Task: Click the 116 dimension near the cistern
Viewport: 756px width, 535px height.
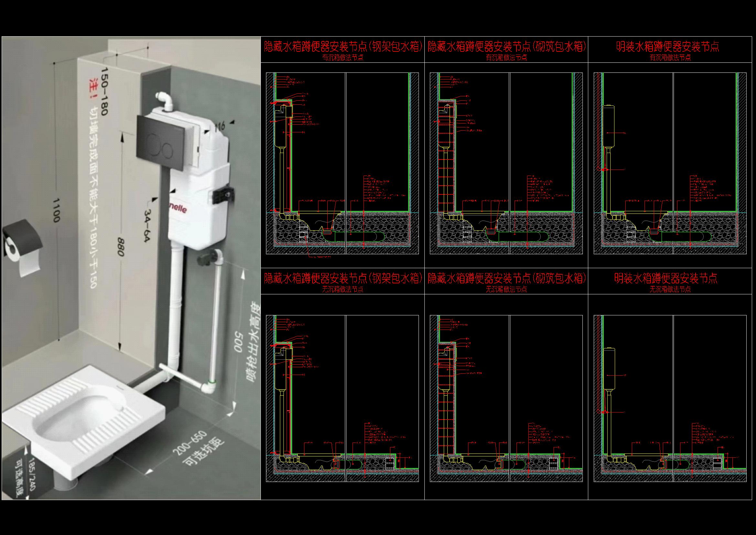Action: 220,126
